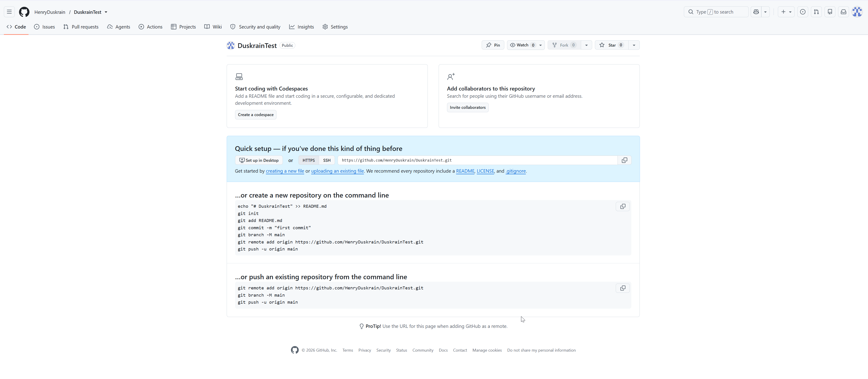The image size is (868, 379).
Task: Open the Community footer link
Action: point(423,350)
